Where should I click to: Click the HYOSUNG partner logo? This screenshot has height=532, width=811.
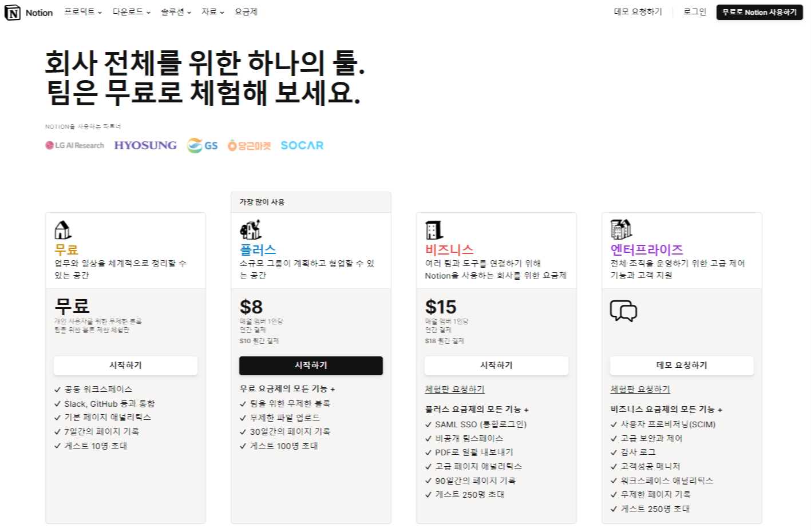tap(145, 145)
